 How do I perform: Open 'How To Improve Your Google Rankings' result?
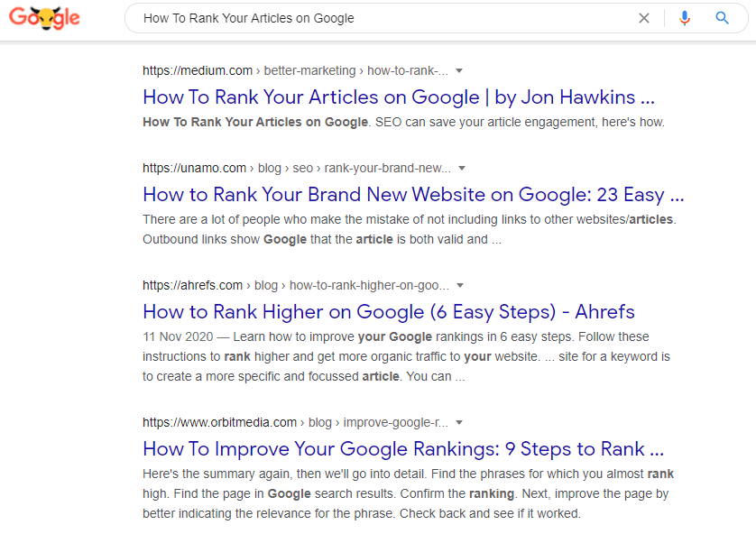pyautogui.click(x=403, y=449)
